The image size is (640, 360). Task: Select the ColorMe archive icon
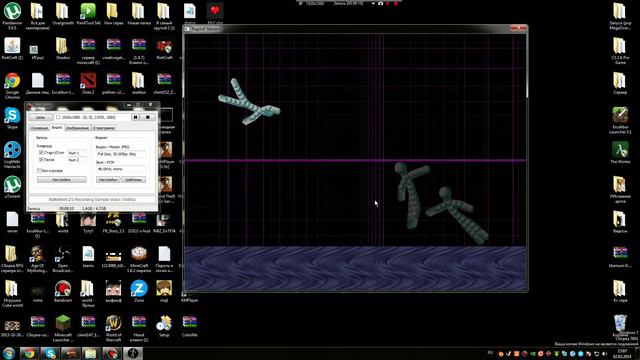[189, 323]
